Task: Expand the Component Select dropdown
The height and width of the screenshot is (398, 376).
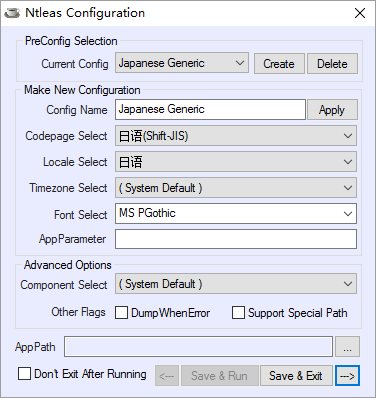Action: (236, 284)
